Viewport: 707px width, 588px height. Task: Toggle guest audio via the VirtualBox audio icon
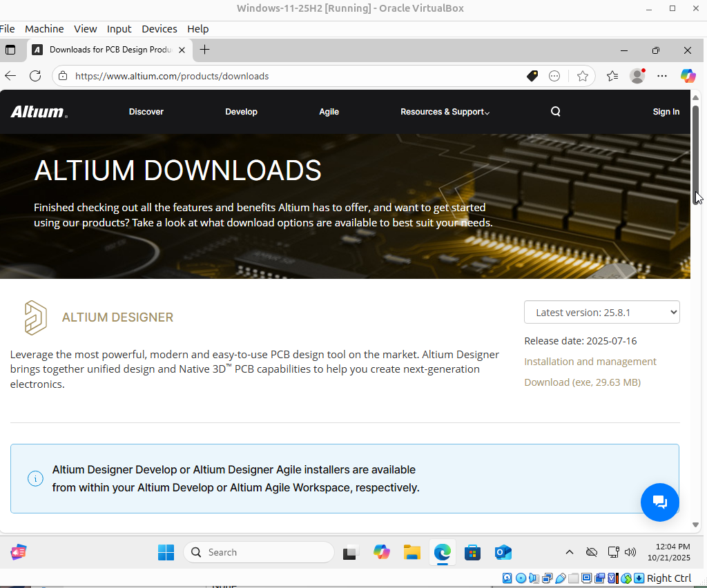pos(534,578)
